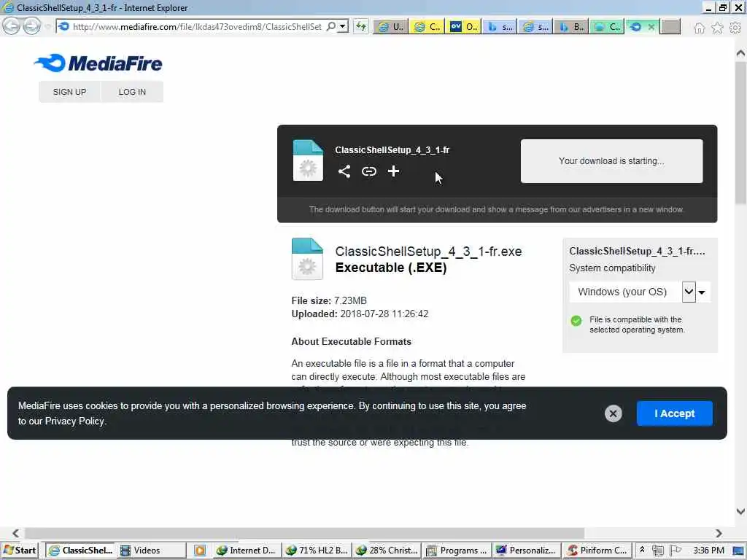747x560 pixels.
Task: Click the Action Center flag tray icon
Action: (675, 551)
